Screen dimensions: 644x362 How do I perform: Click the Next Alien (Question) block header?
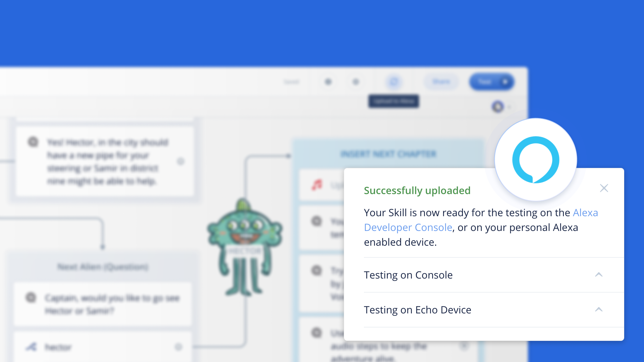103,267
